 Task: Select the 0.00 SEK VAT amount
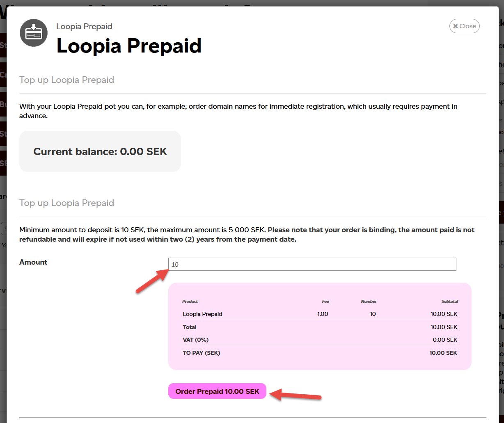(445, 340)
